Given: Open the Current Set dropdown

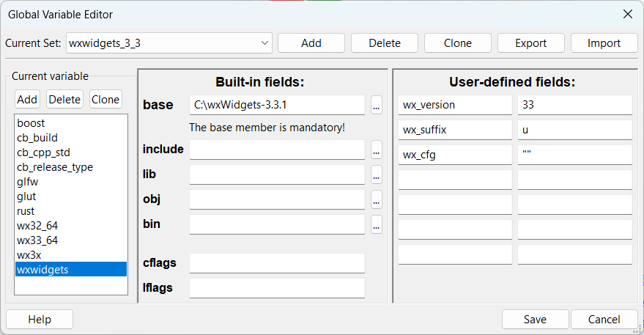Looking at the screenshot, I should [x=169, y=43].
